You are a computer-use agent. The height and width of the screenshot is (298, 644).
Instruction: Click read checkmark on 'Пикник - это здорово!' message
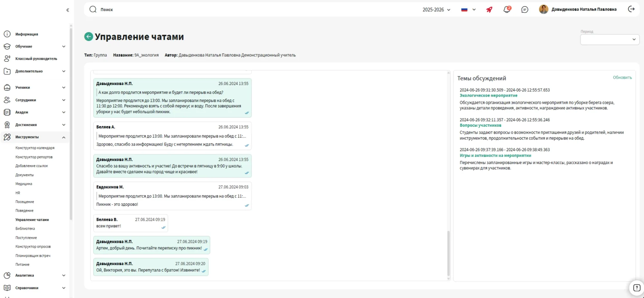tap(247, 205)
